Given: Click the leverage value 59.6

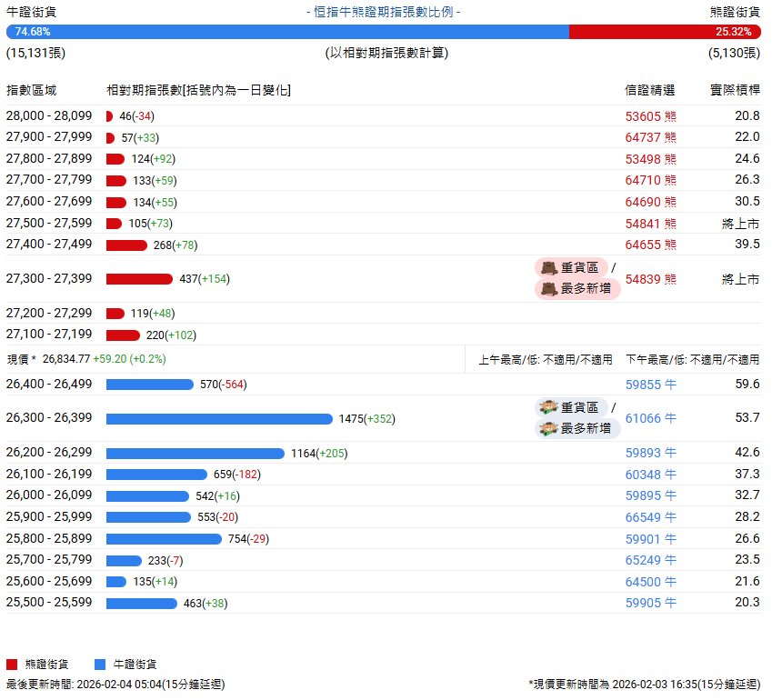Looking at the screenshot, I should (x=747, y=384).
